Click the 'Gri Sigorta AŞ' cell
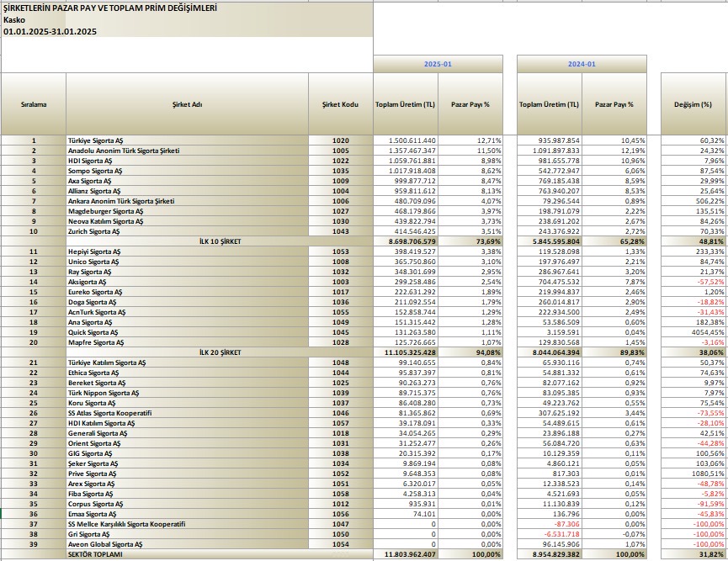Viewport: 728px width, 561px height. pos(187,534)
